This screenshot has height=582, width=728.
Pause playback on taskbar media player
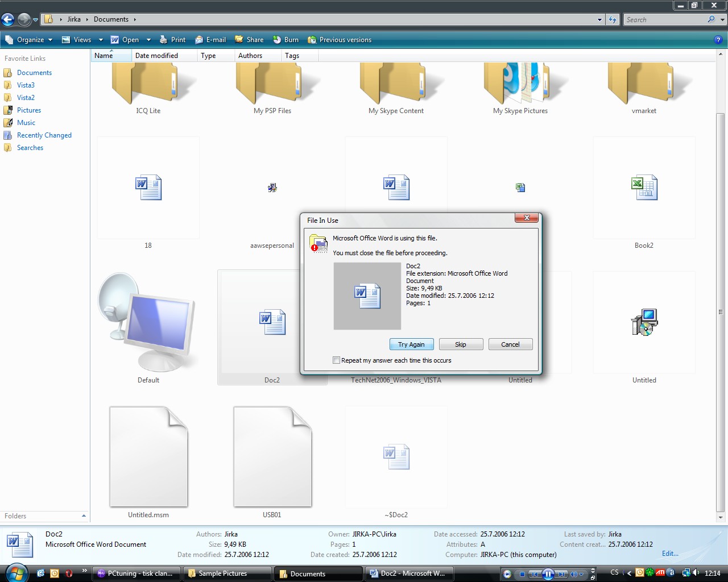click(548, 574)
